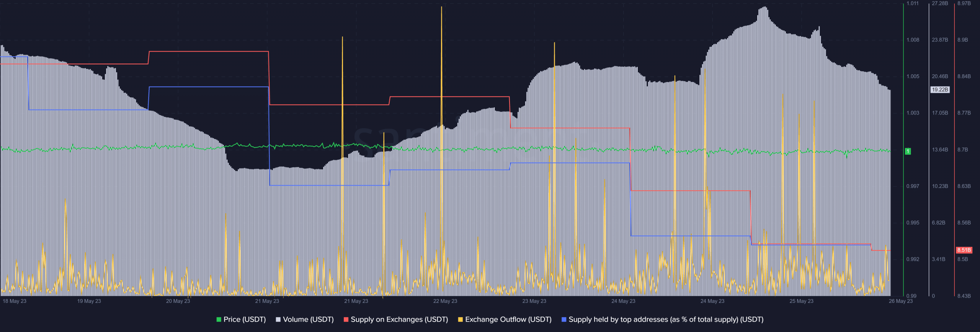The height and width of the screenshot is (332, 980).
Task: Click the 18 May 23 date label
Action: click(x=15, y=301)
